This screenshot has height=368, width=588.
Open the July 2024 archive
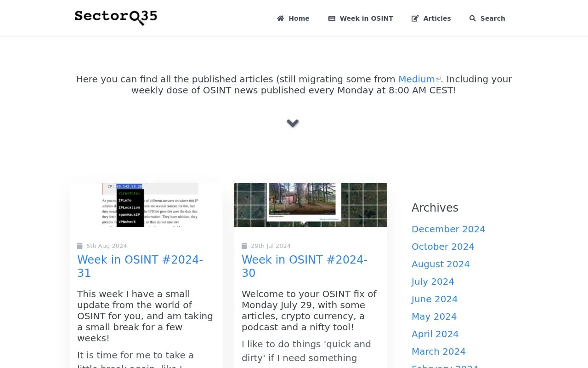tap(433, 282)
